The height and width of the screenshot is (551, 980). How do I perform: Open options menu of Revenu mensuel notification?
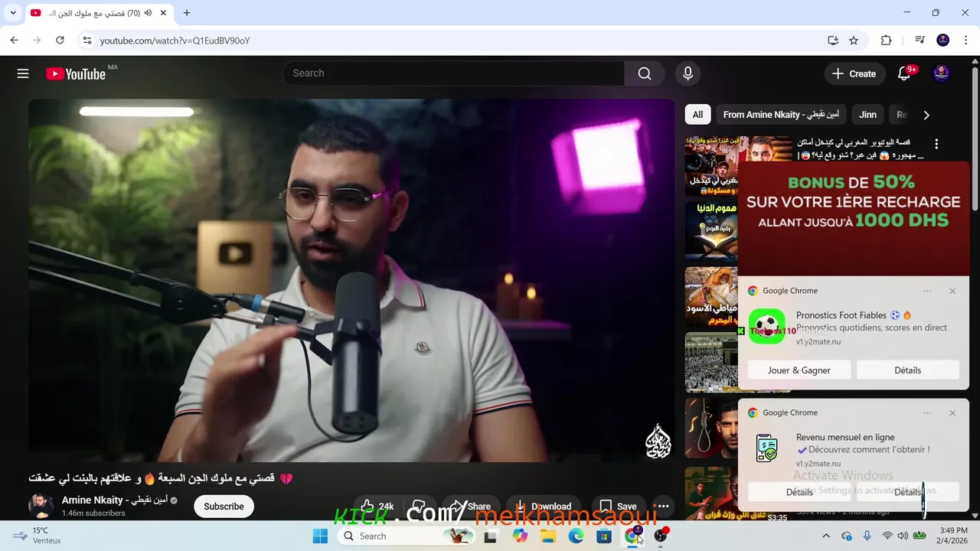coord(927,412)
